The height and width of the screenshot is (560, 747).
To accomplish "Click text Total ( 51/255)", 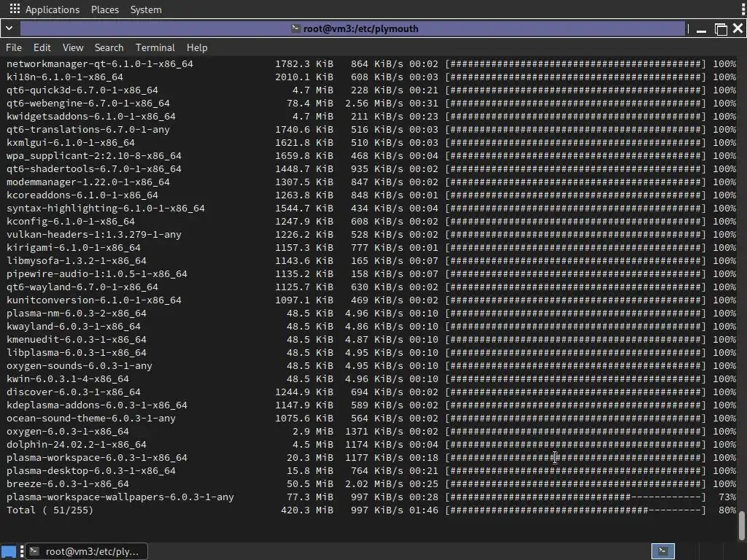I will pyautogui.click(x=50, y=510).
